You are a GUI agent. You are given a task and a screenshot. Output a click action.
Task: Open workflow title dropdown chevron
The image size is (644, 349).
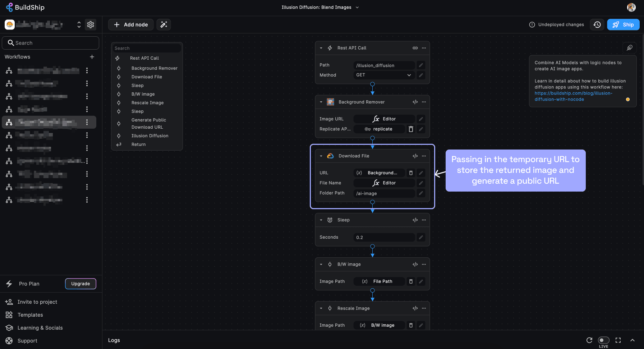click(x=357, y=7)
